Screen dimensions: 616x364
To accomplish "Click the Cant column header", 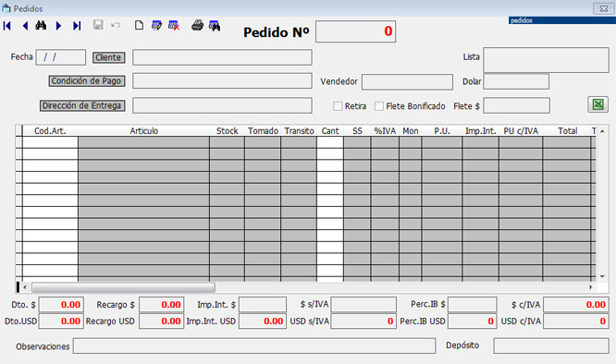I will tap(330, 131).
